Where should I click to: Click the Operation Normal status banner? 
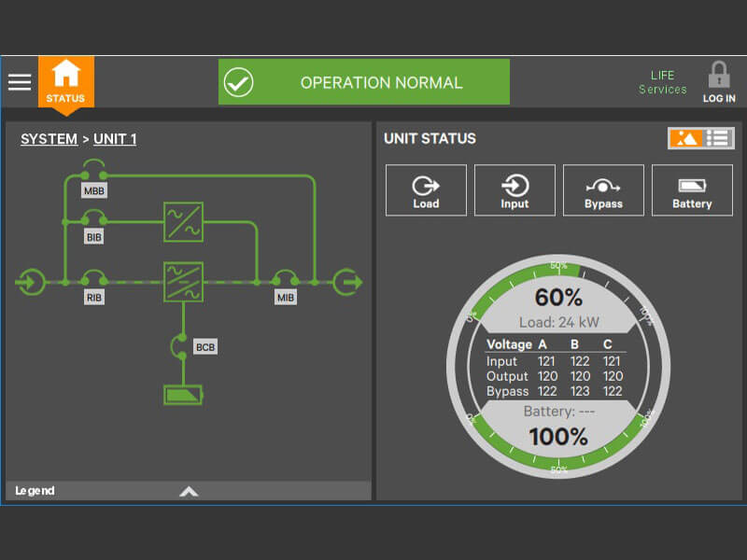pyautogui.click(x=364, y=82)
